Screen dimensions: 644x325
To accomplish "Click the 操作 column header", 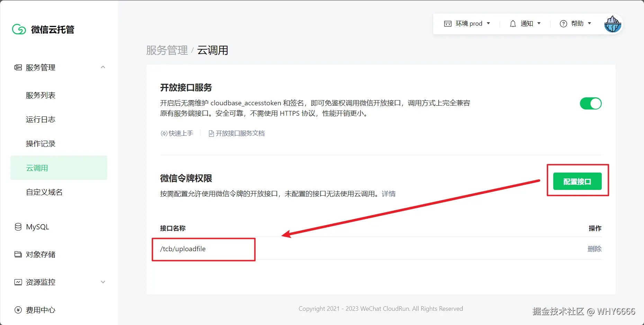I will coord(595,228).
